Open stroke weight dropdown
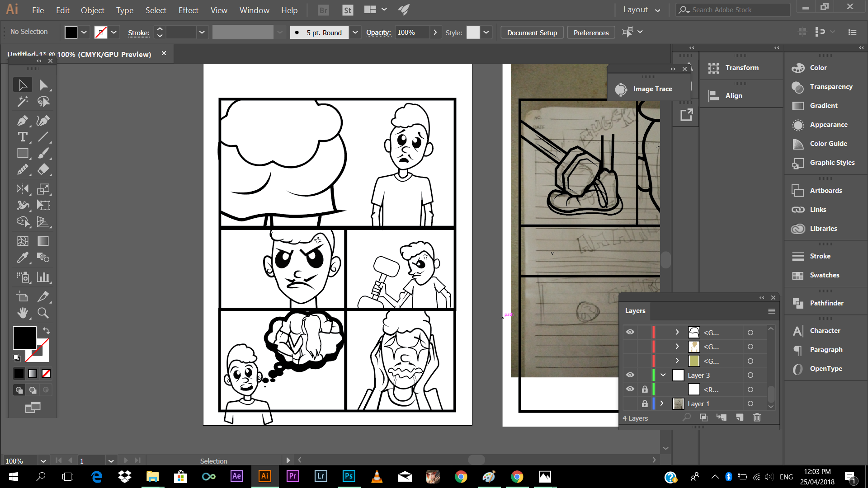The width and height of the screenshot is (868, 488). point(202,32)
